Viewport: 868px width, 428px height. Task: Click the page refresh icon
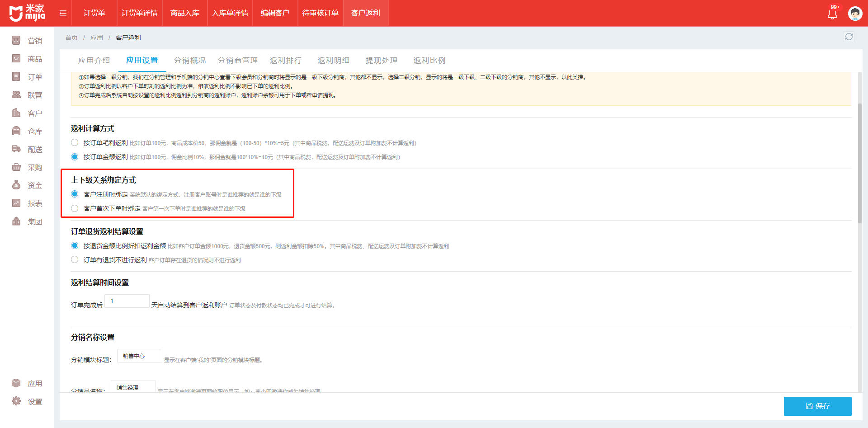click(x=849, y=37)
